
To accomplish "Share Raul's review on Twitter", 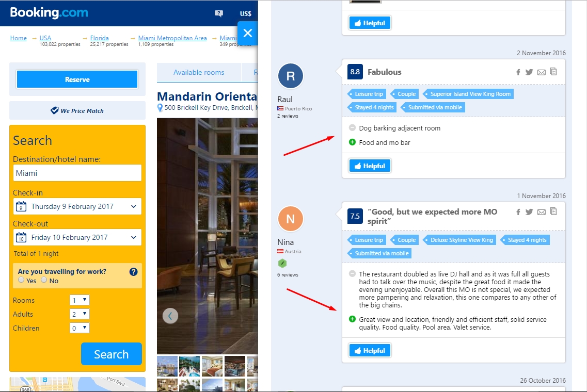I will pos(529,72).
